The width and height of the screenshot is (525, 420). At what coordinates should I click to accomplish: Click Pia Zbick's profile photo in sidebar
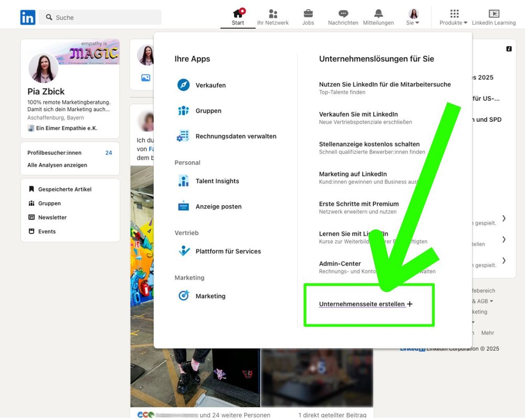(43, 68)
